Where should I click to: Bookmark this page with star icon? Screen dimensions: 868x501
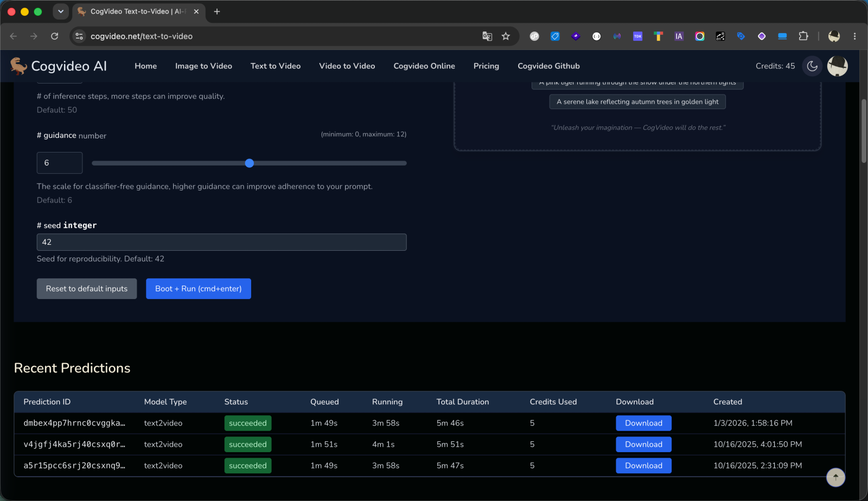(x=506, y=36)
